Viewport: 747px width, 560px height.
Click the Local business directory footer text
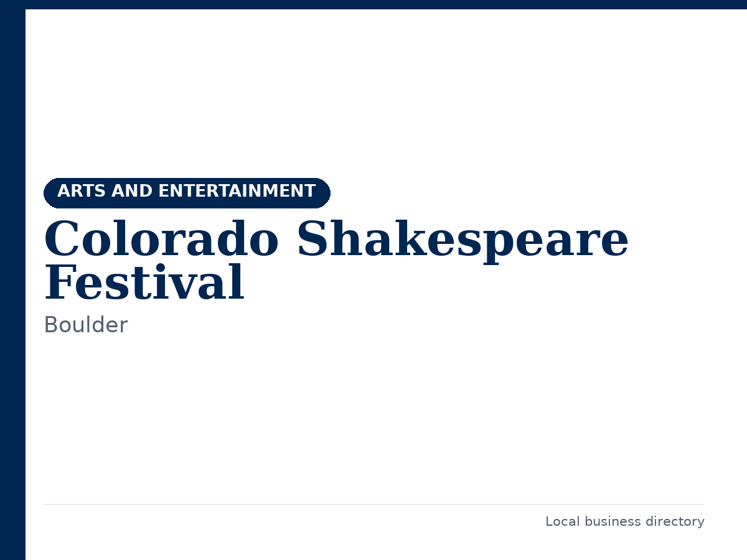point(624,521)
